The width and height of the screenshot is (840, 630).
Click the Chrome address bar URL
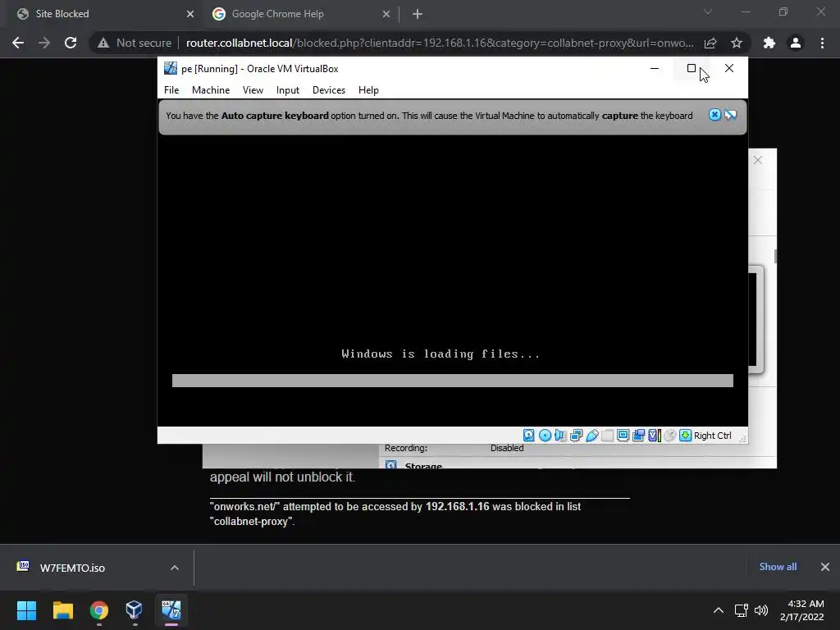click(440, 43)
